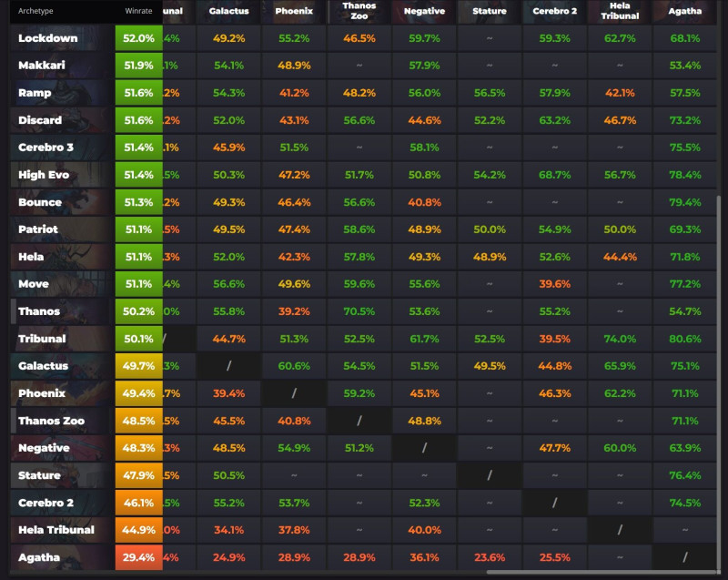728x580 pixels.
Task: Select the Hela Tribunal row label
Action: point(56,530)
